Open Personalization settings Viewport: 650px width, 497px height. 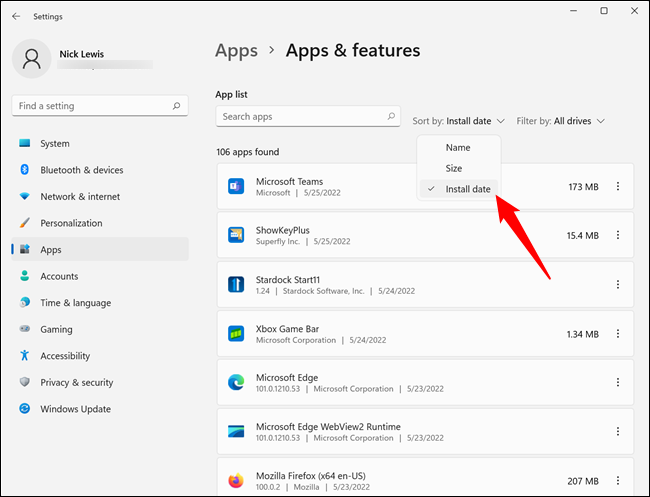coord(100,223)
